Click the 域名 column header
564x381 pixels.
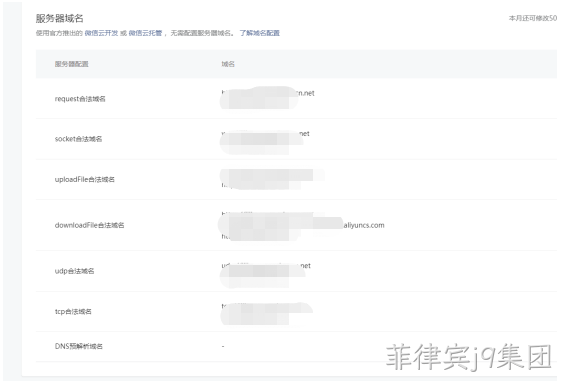228,64
